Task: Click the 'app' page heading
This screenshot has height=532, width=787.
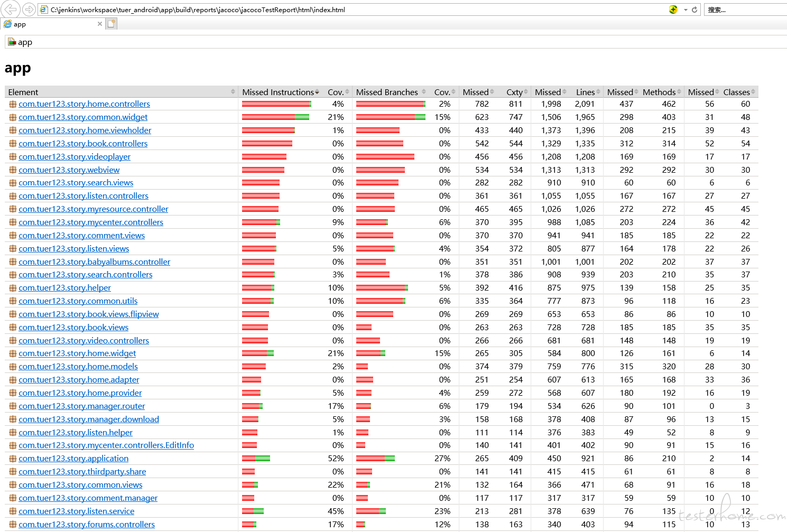Action: [18, 68]
